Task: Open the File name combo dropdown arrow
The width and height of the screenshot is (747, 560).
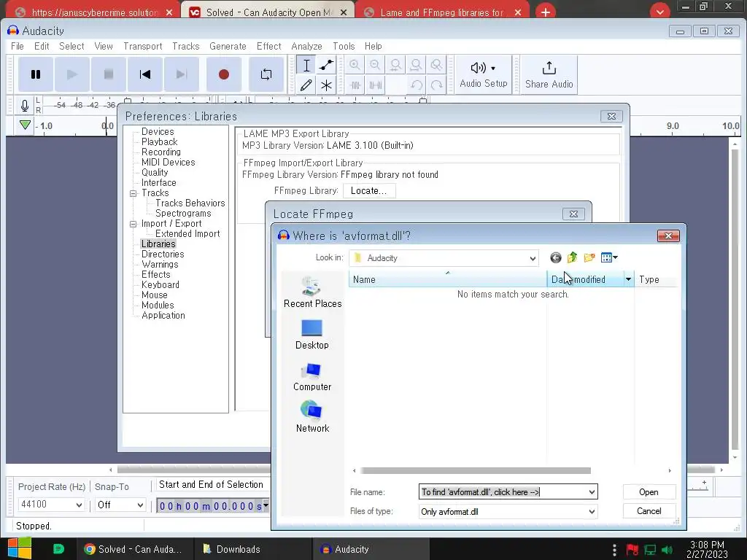Action: coord(592,492)
